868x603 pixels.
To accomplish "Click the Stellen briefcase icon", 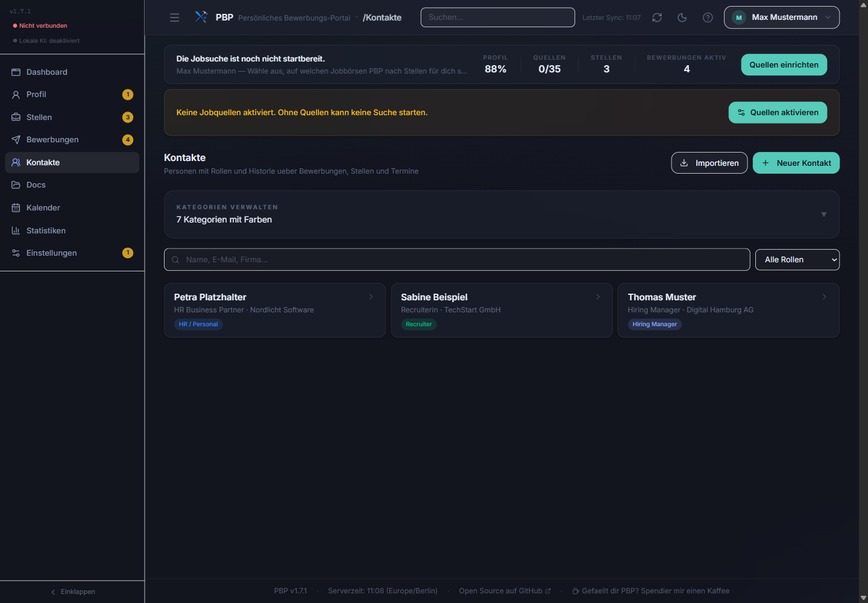I will [x=16, y=117].
